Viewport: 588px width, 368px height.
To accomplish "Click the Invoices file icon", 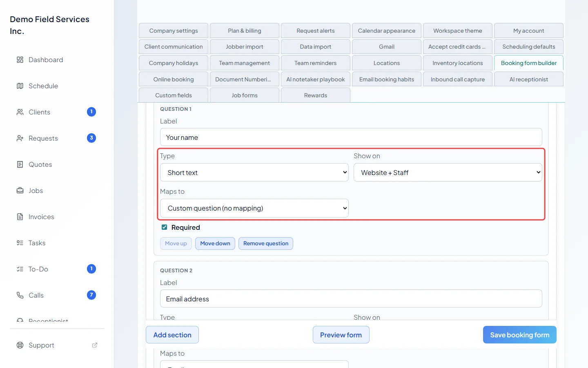I will (20, 217).
